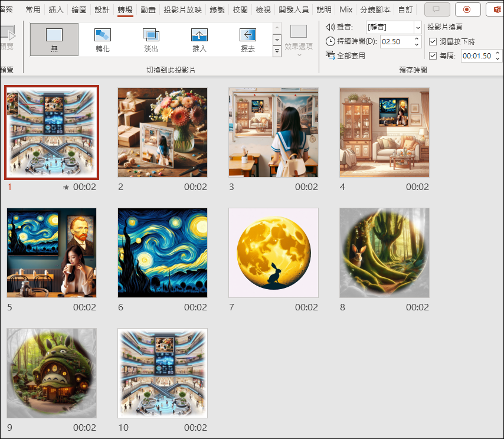Open the 自訂 (Custom) tab
504x439 pixels.
click(x=405, y=9)
